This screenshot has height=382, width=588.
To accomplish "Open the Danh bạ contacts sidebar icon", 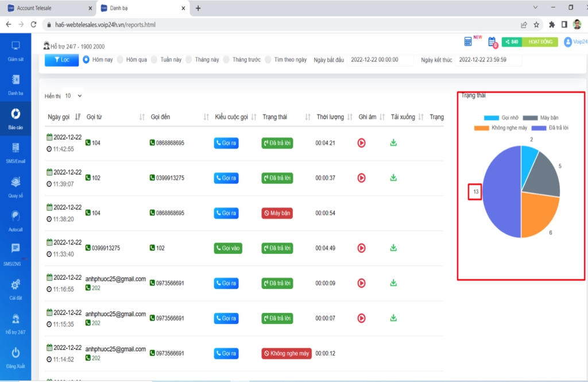I will [x=16, y=80].
